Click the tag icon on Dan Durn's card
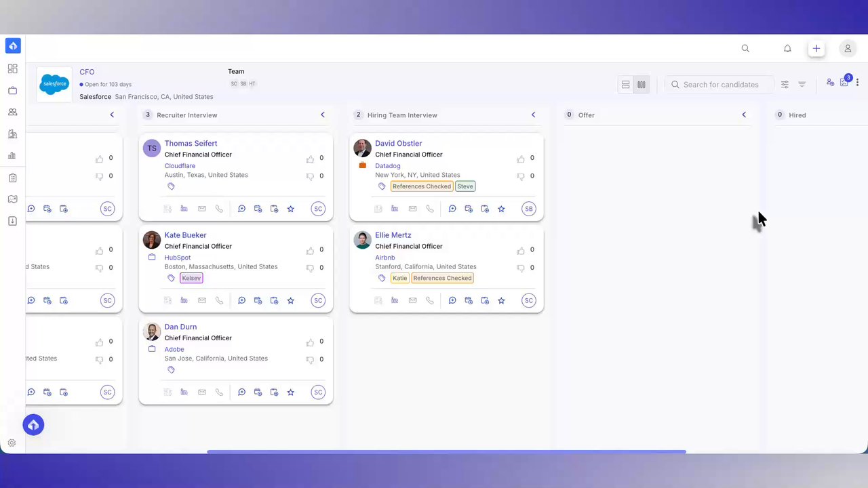The image size is (868, 488). 171,370
